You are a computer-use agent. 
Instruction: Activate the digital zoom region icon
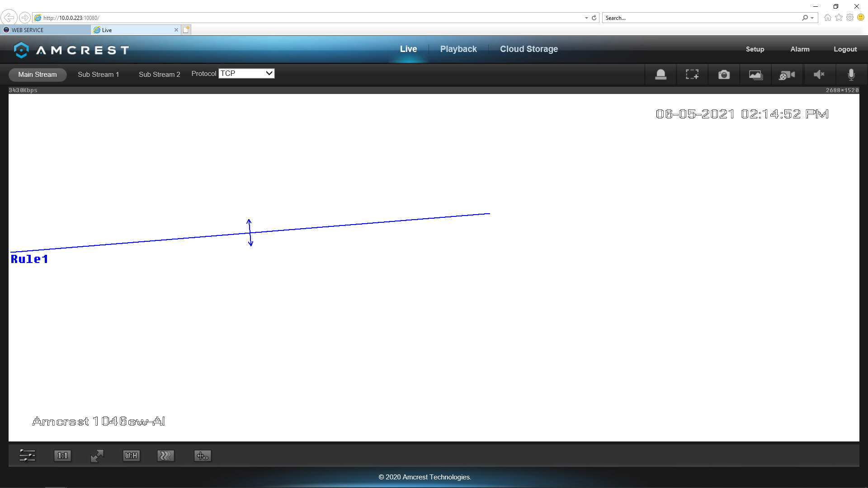[692, 75]
